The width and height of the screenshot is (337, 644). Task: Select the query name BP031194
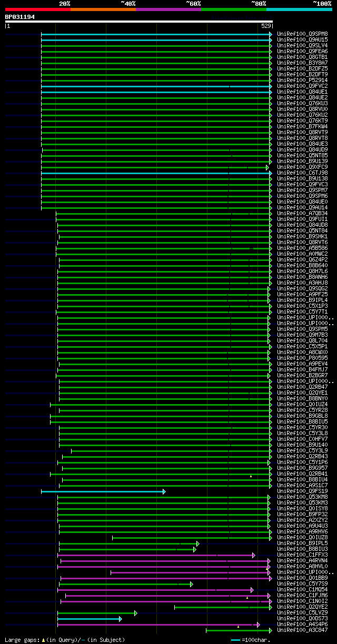[20, 17]
